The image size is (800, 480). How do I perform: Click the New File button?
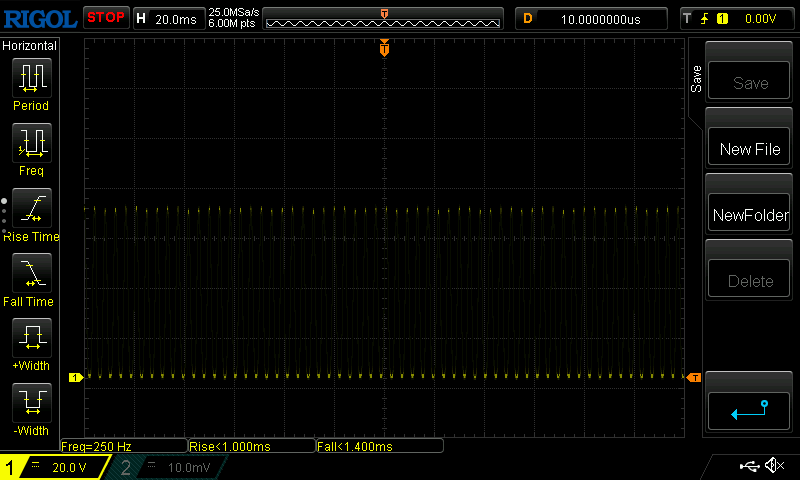pos(749,148)
